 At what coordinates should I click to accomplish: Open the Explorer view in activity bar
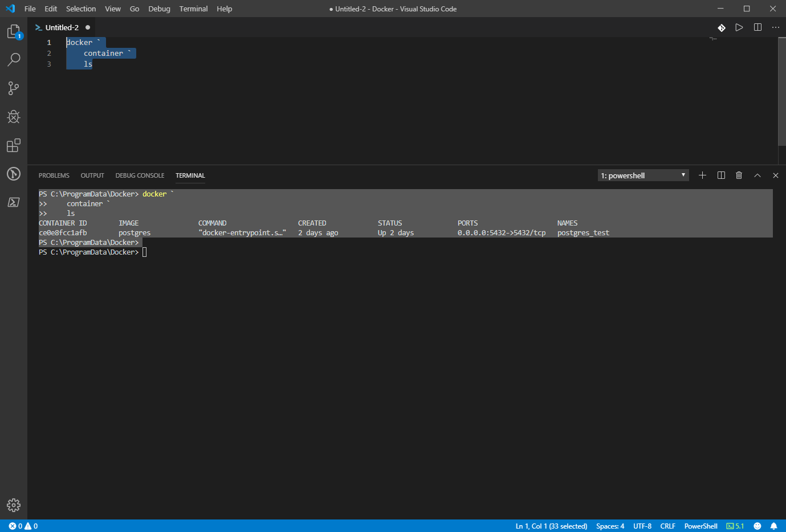click(14, 31)
